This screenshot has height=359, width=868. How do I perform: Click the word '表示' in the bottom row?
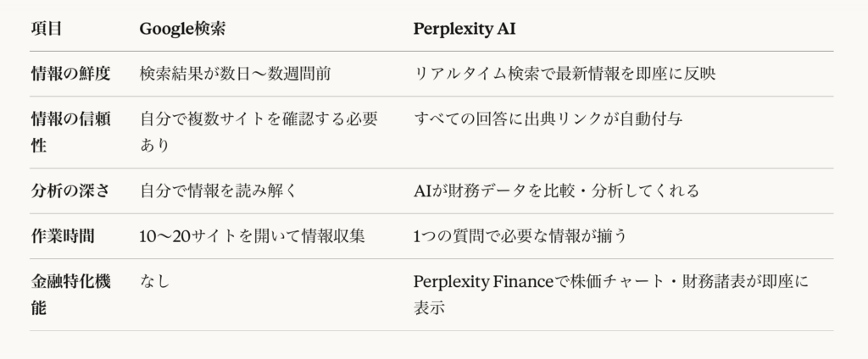[429, 307]
